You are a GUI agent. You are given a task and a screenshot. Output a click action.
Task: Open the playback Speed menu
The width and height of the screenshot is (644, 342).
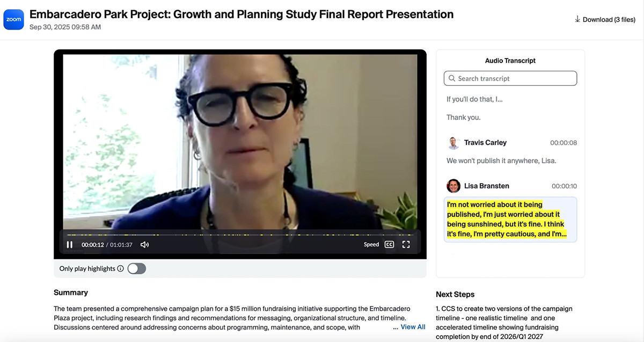(x=371, y=245)
